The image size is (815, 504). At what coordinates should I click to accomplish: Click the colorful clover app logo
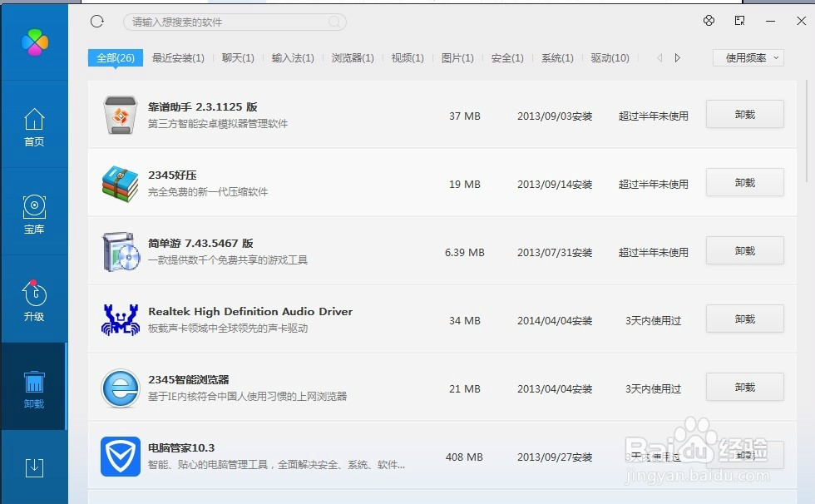(35, 42)
